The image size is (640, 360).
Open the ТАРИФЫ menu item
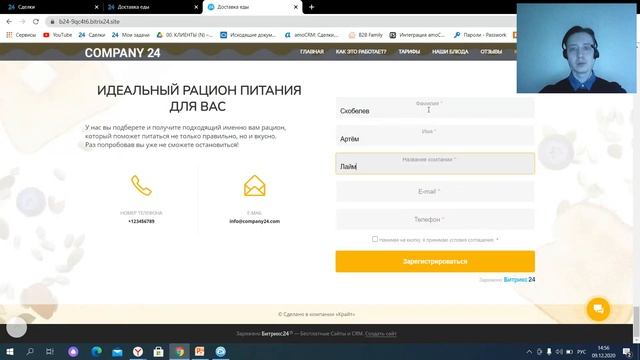point(409,52)
